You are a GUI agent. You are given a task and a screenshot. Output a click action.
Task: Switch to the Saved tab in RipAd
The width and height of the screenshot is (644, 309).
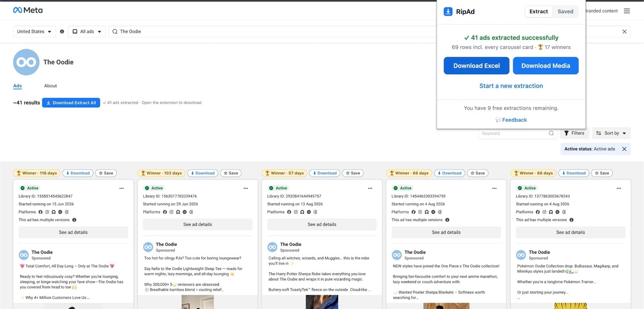(565, 11)
